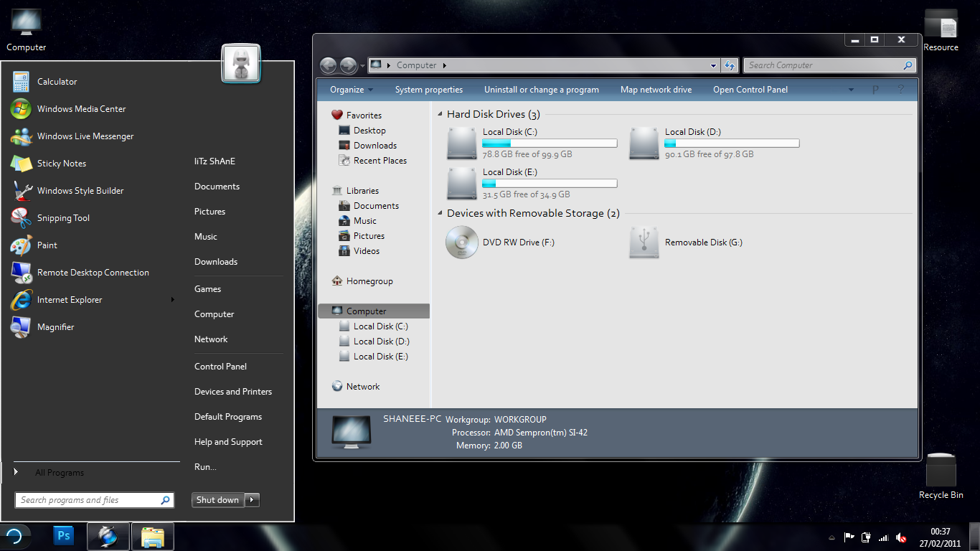Viewport: 980px width, 551px height.
Task: Click the user account picture
Action: pos(241,64)
